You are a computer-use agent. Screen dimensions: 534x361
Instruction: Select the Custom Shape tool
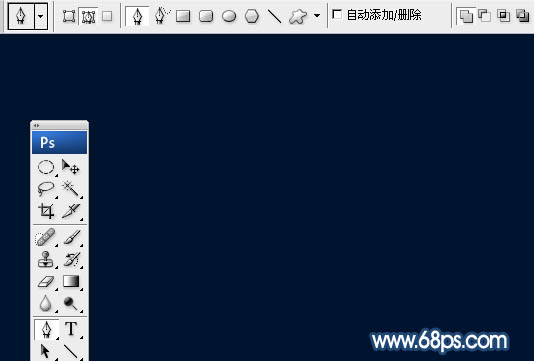pyautogui.click(x=298, y=16)
